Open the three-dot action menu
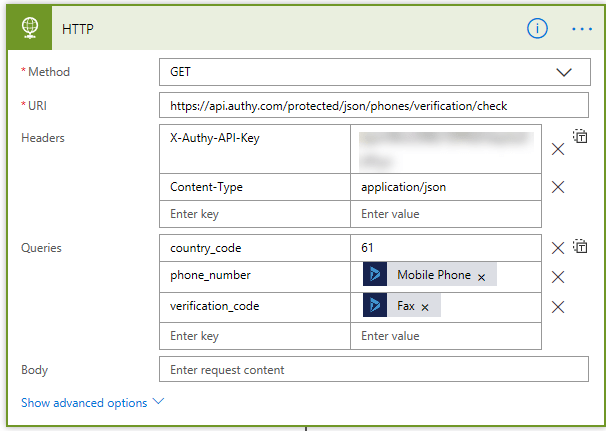 click(x=582, y=29)
